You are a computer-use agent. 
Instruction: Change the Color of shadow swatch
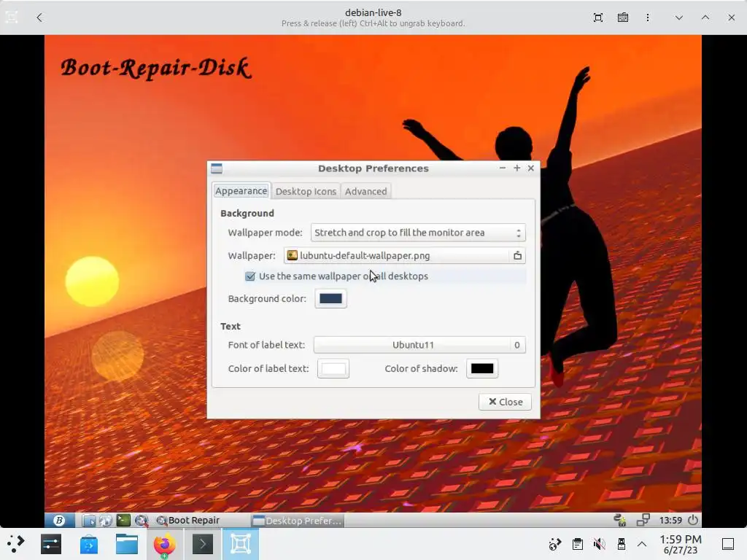click(x=482, y=368)
